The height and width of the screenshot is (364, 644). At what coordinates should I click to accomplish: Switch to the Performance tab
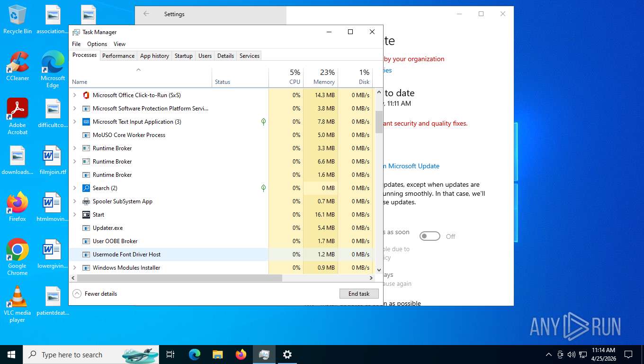(x=118, y=56)
